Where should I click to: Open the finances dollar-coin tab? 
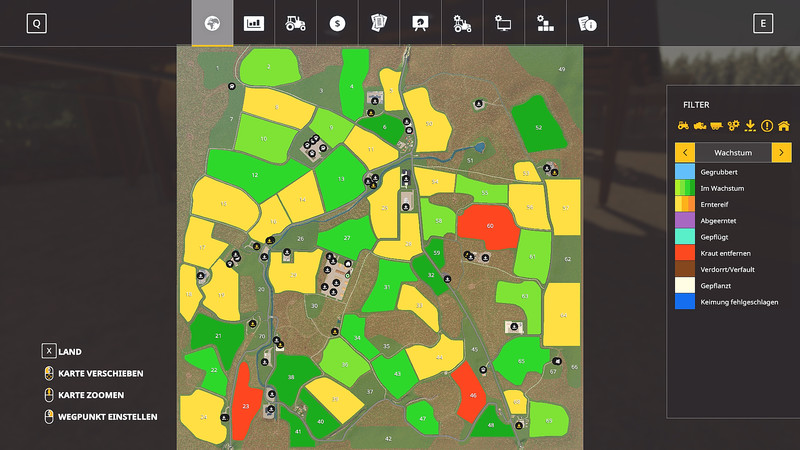pos(337,23)
